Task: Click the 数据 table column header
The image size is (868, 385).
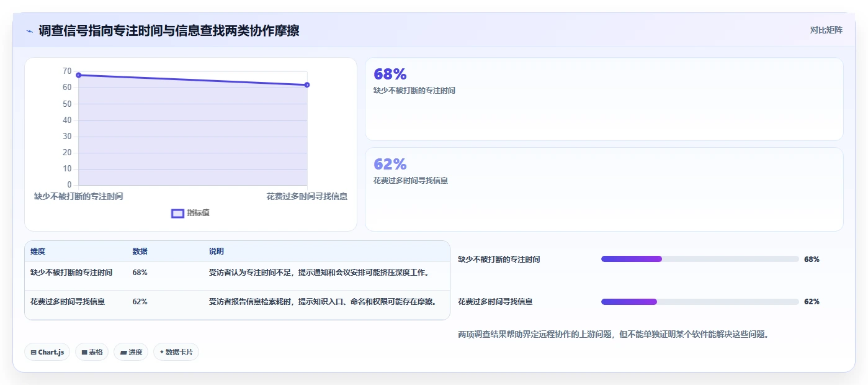Action: [140, 251]
